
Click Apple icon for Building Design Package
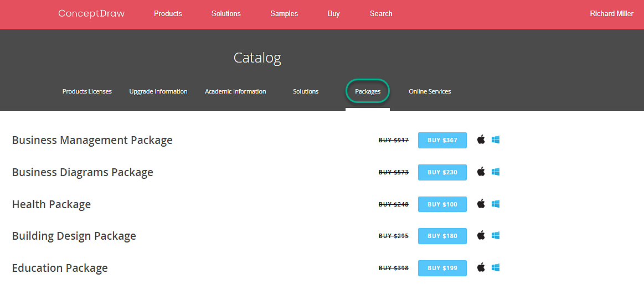click(481, 236)
